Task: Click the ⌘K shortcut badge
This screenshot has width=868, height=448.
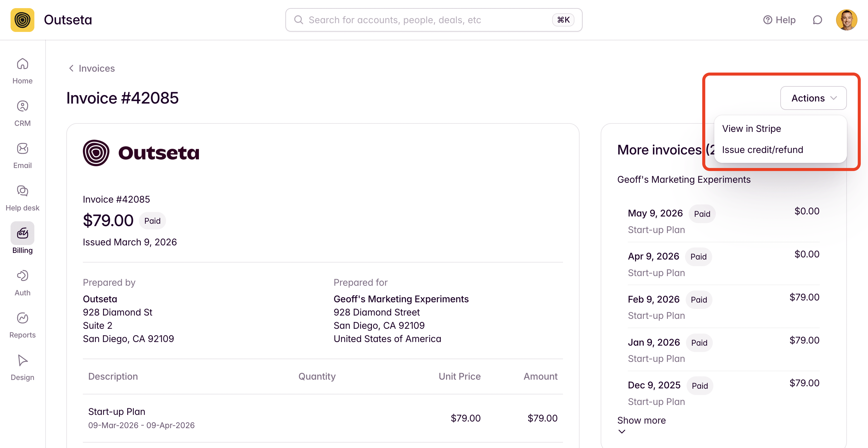Action: click(x=563, y=20)
